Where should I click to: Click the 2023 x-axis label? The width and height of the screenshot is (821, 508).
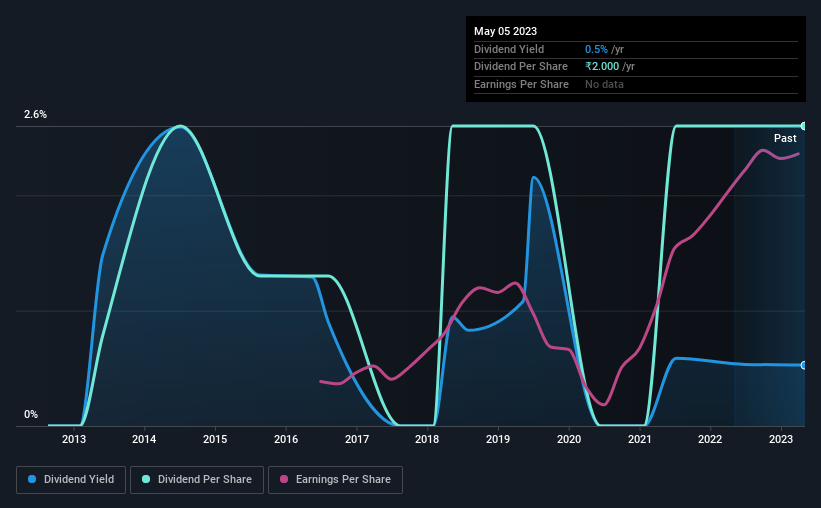tap(781, 439)
